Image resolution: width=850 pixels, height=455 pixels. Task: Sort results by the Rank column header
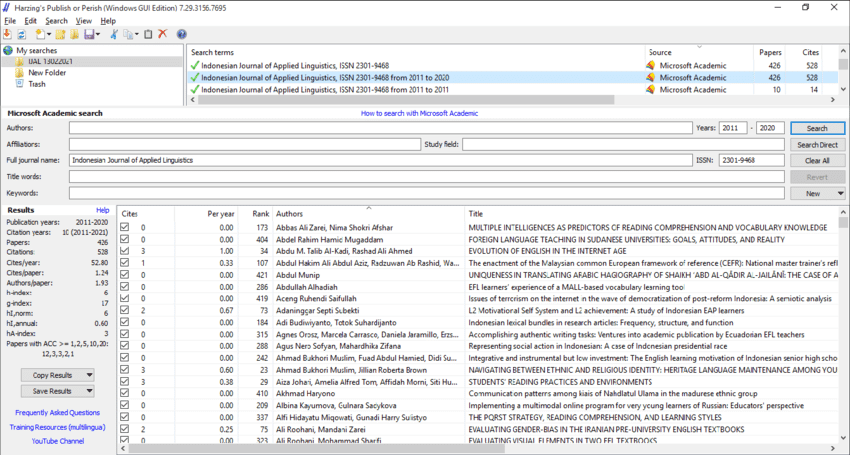coord(259,213)
